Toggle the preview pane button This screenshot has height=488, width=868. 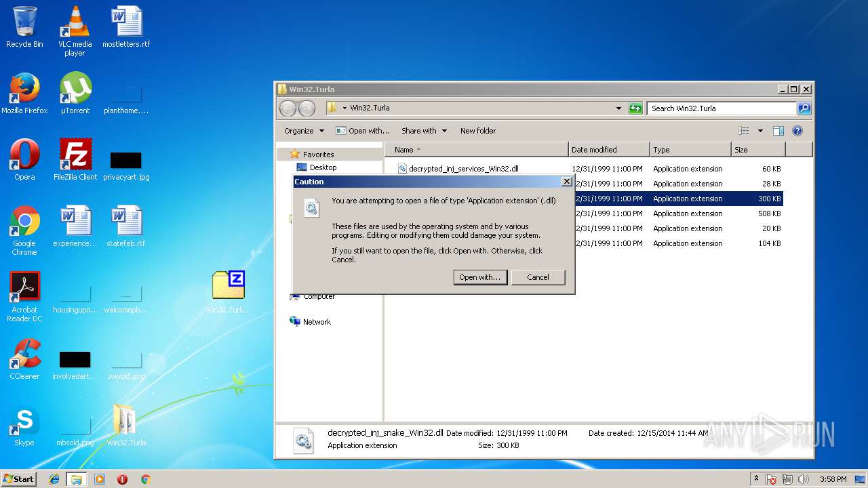tap(778, 131)
